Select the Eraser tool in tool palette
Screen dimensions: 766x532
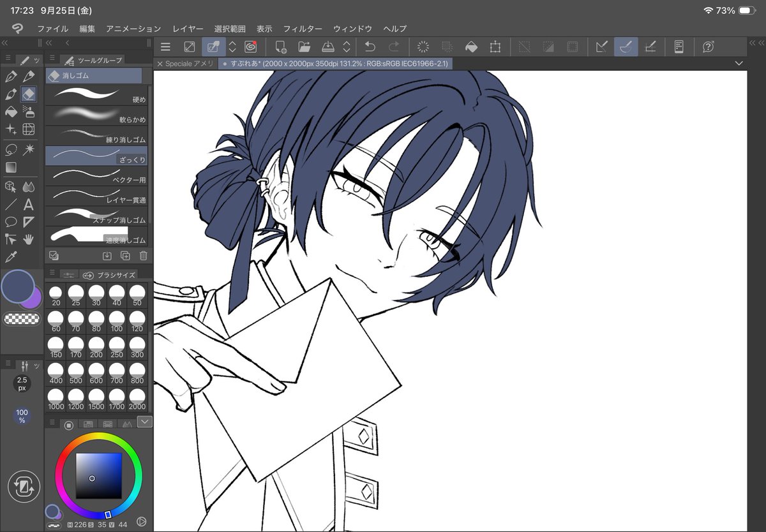click(x=29, y=94)
